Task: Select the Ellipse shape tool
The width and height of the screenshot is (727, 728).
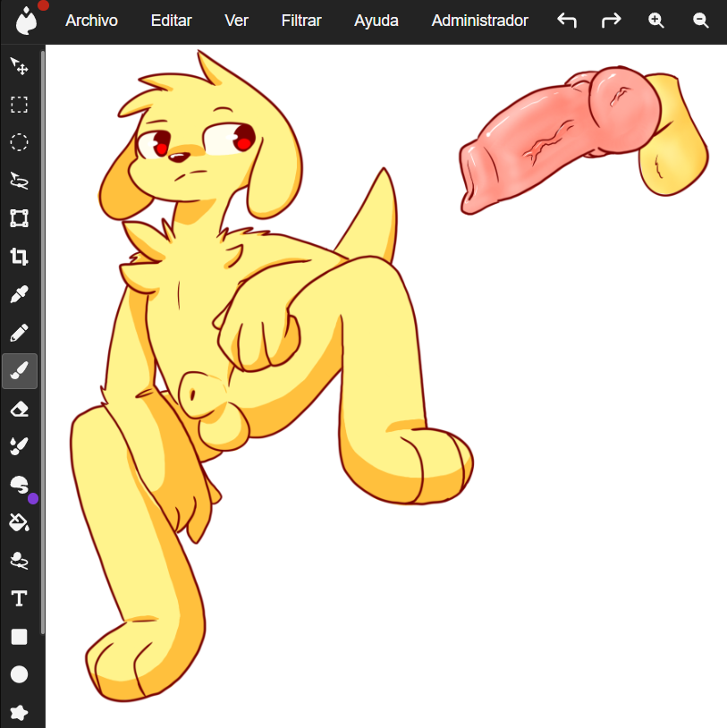Action: click(19, 674)
